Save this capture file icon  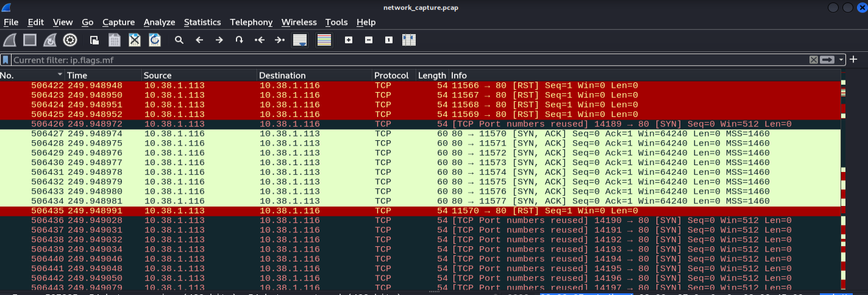click(115, 40)
